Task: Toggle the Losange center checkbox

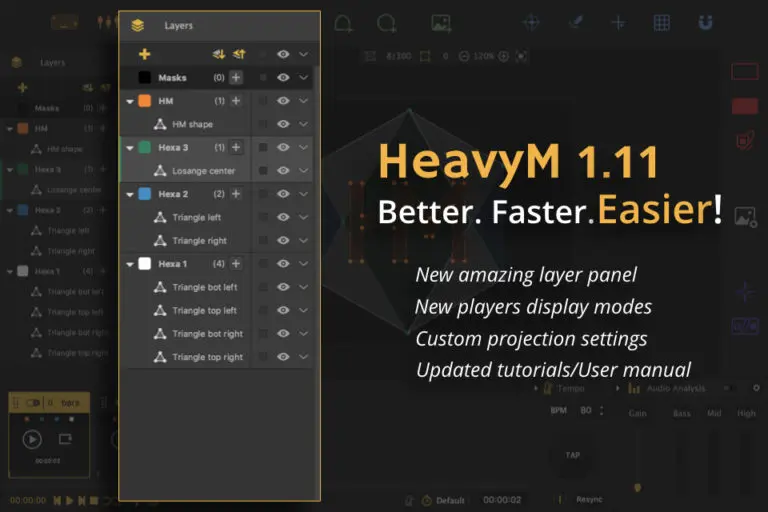Action: coord(263,171)
